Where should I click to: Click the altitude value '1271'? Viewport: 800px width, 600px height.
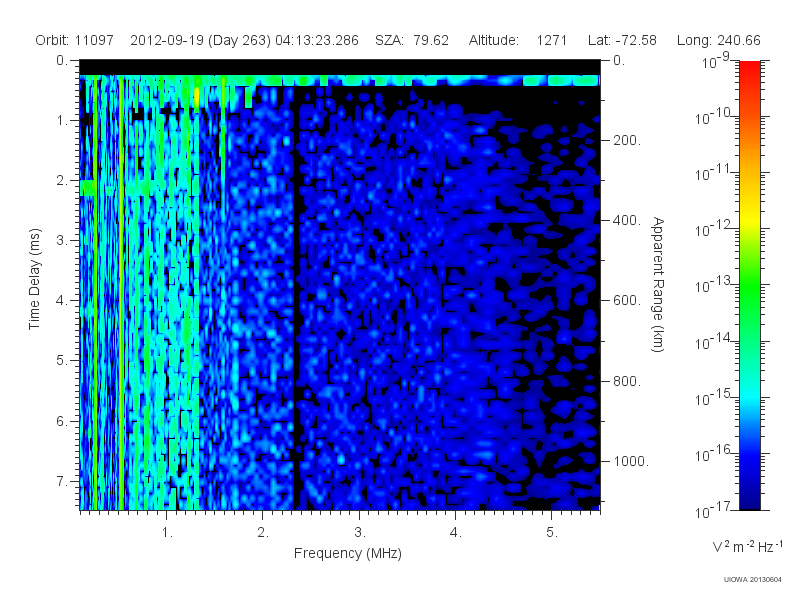pos(552,40)
